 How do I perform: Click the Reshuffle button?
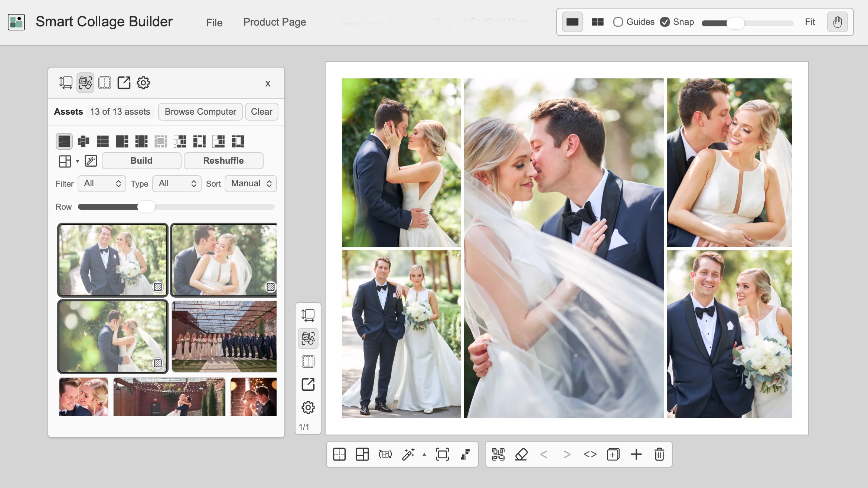(223, 161)
